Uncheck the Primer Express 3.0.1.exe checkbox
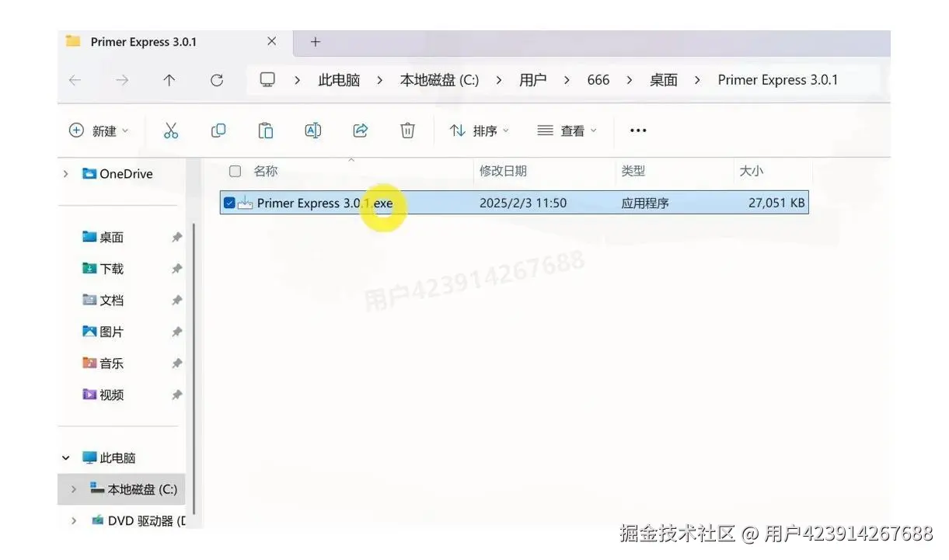Image resolution: width=949 pixels, height=560 pixels. point(229,202)
